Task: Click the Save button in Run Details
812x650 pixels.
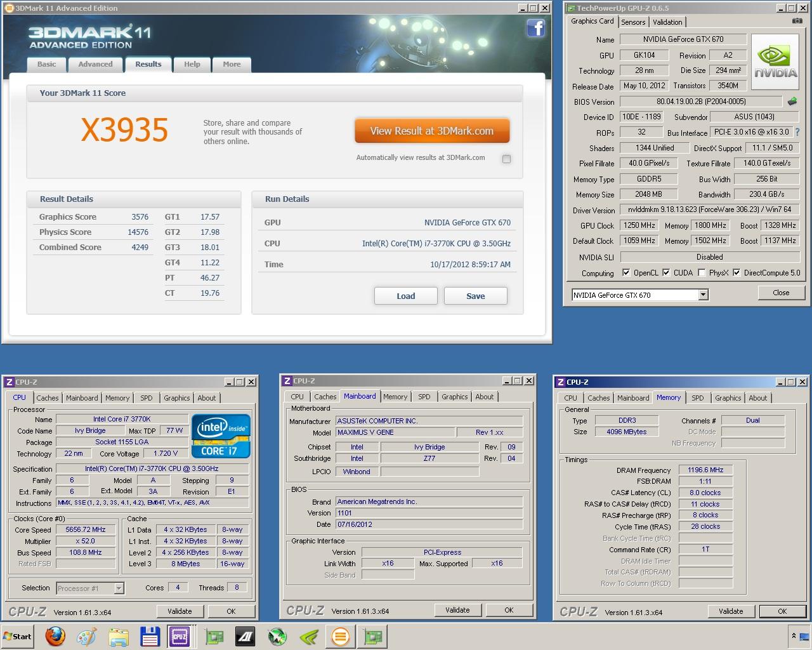Action: [476, 296]
